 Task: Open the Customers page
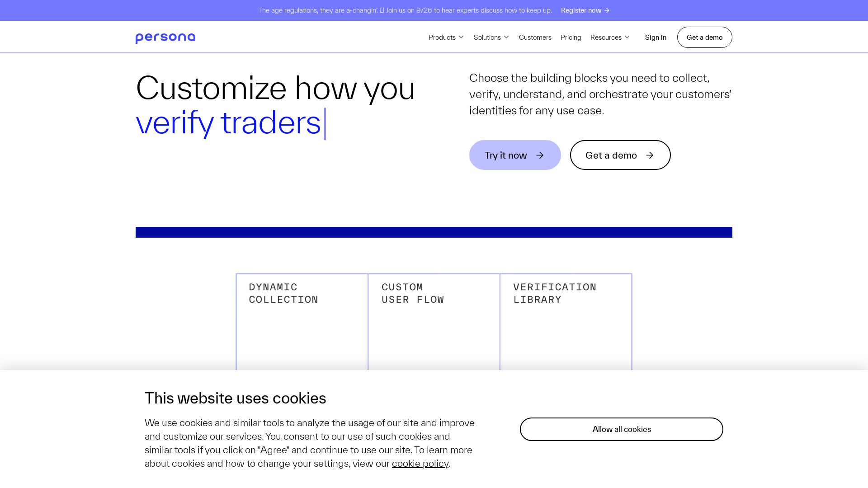[x=535, y=38]
